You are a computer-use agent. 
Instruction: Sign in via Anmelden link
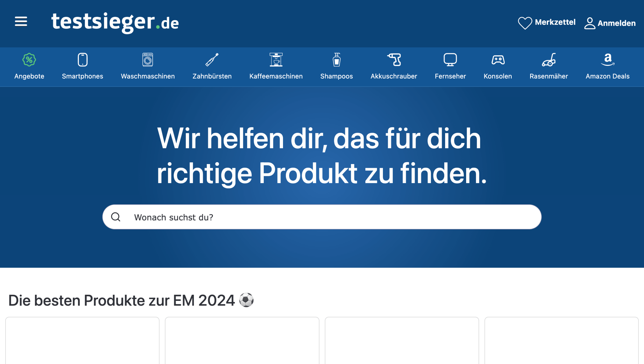coord(616,23)
